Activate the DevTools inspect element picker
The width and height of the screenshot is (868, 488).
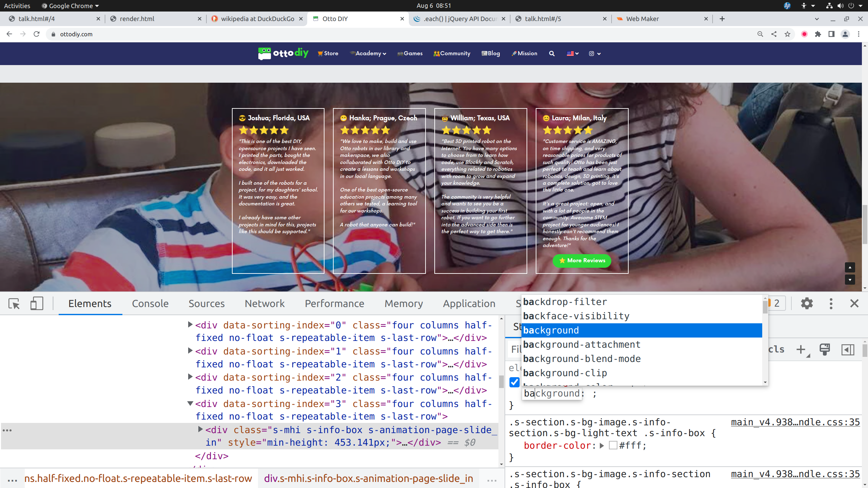(14, 303)
